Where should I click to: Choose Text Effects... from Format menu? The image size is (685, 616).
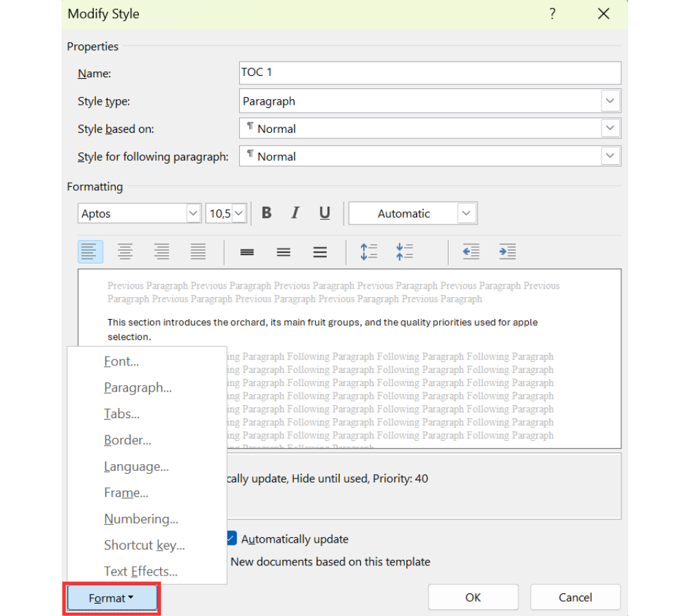tap(140, 571)
